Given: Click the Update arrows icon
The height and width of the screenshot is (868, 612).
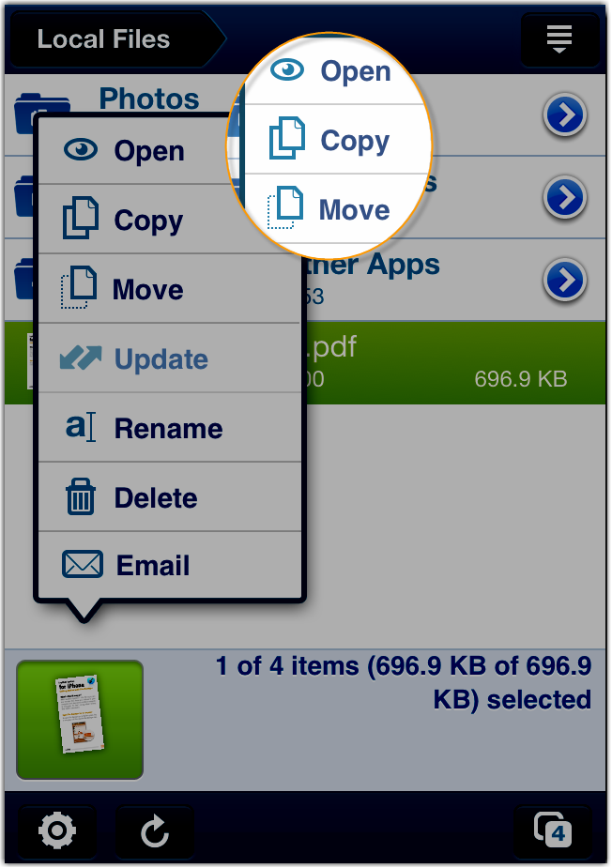Looking at the screenshot, I should [81, 358].
